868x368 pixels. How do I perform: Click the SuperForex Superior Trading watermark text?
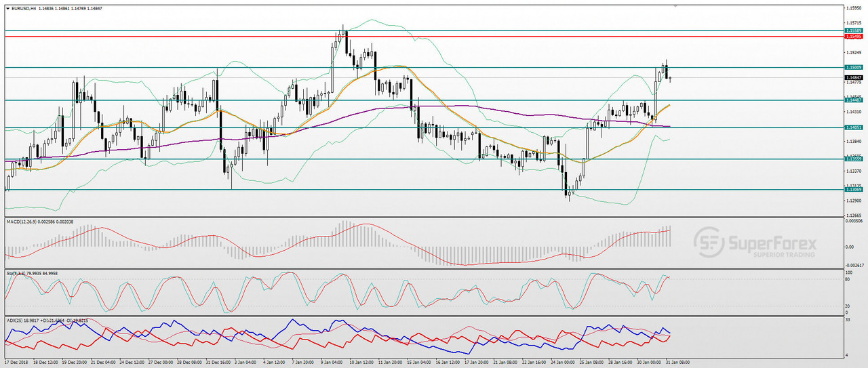click(x=772, y=244)
